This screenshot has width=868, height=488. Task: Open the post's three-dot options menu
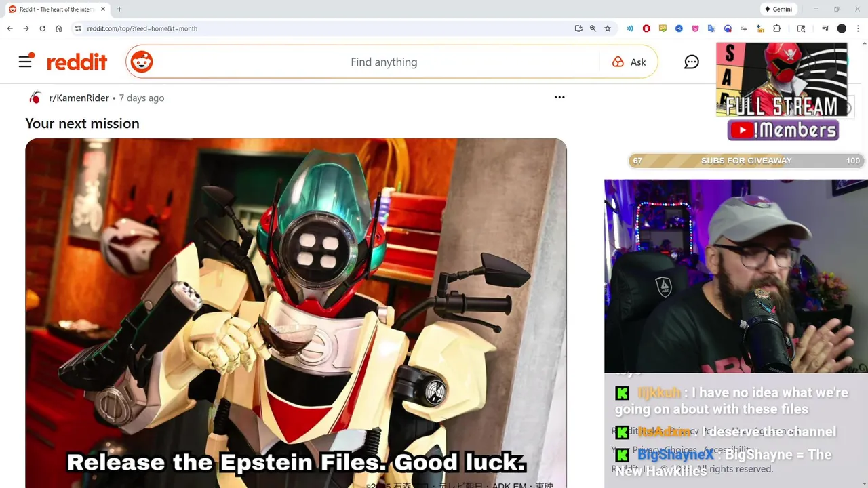pyautogui.click(x=559, y=98)
